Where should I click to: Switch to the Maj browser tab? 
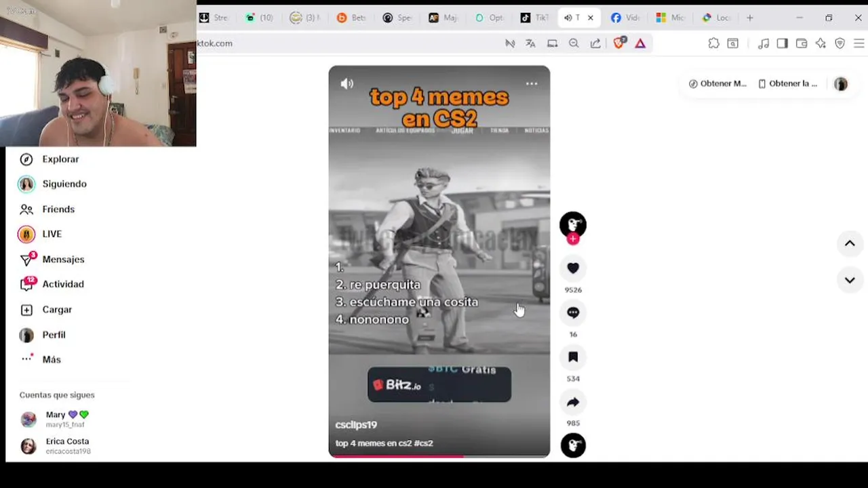443,18
